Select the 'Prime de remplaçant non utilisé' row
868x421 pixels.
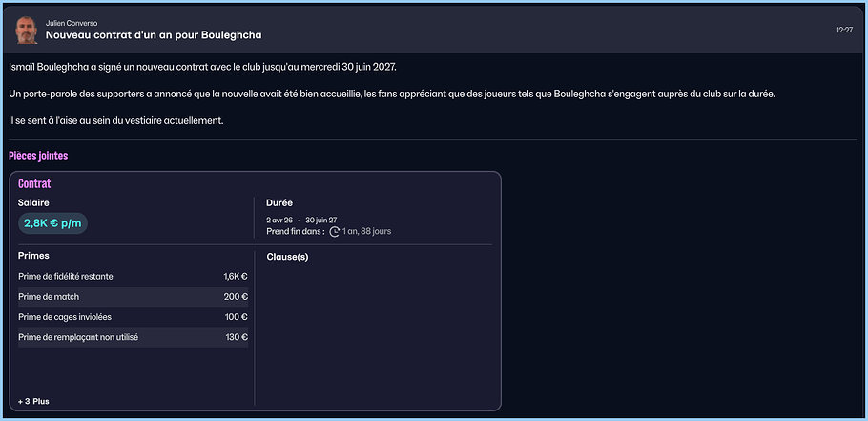click(x=133, y=337)
